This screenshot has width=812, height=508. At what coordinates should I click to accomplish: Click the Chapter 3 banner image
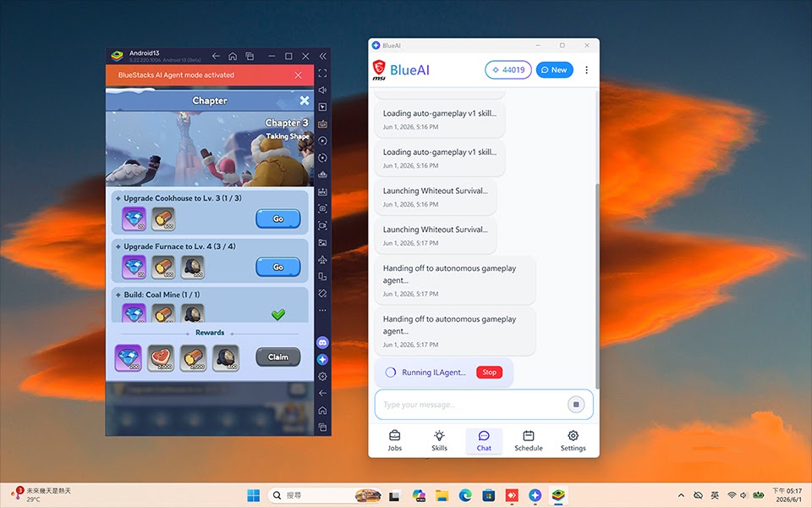[x=210, y=149]
